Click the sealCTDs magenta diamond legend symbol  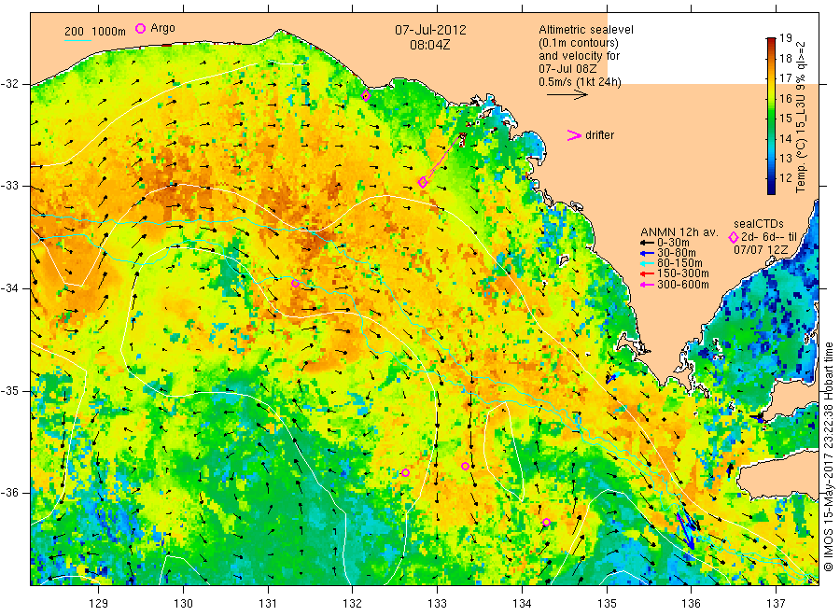tap(734, 237)
